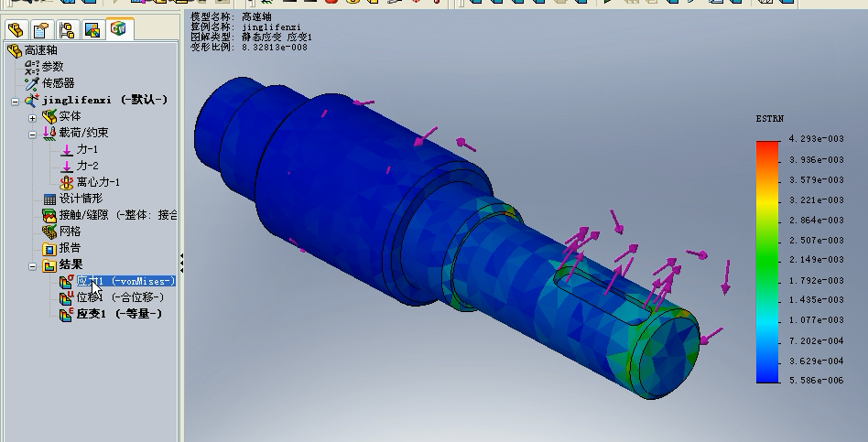This screenshot has height=442, width=868.
Task: Select the 离心力-1 centrifugal force icon
Action: pos(67,182)
